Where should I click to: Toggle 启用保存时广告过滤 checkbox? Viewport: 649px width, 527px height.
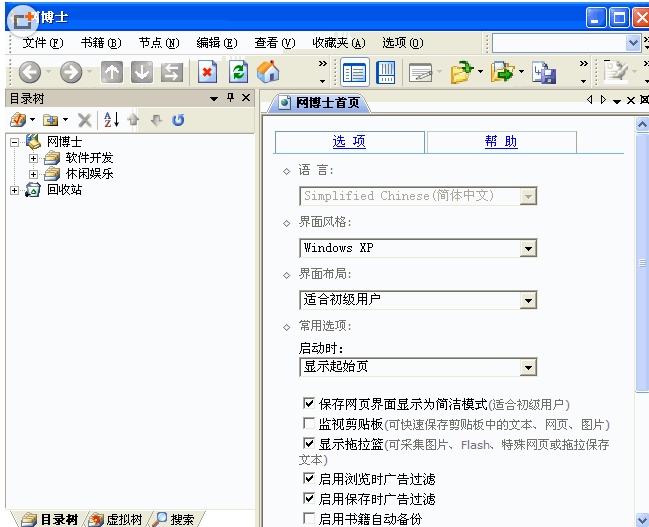coord(309,498)
